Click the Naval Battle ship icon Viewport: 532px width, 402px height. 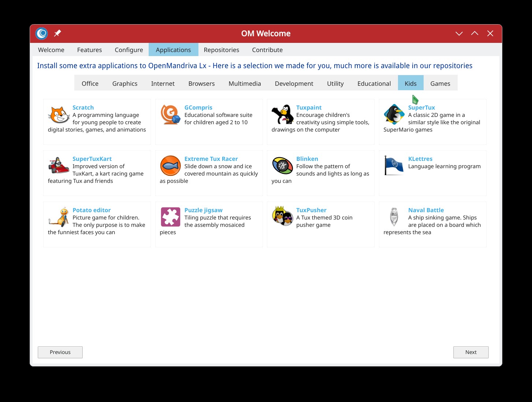(394, 217)
